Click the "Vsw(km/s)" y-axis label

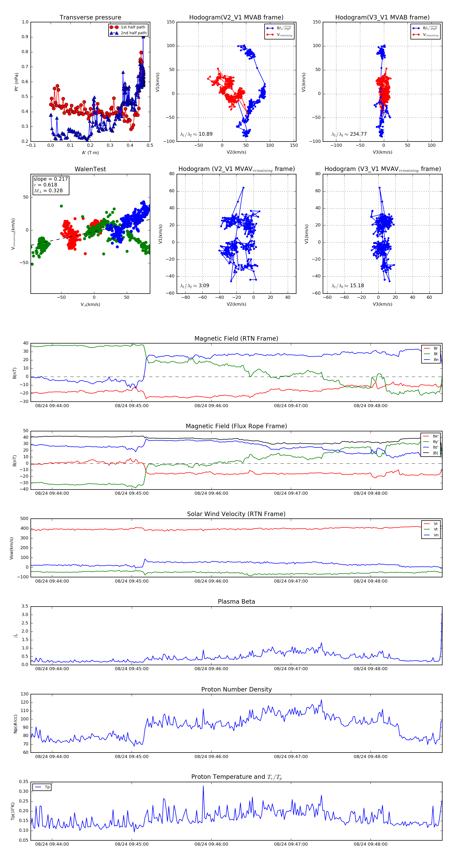click(x=12, y=548)
